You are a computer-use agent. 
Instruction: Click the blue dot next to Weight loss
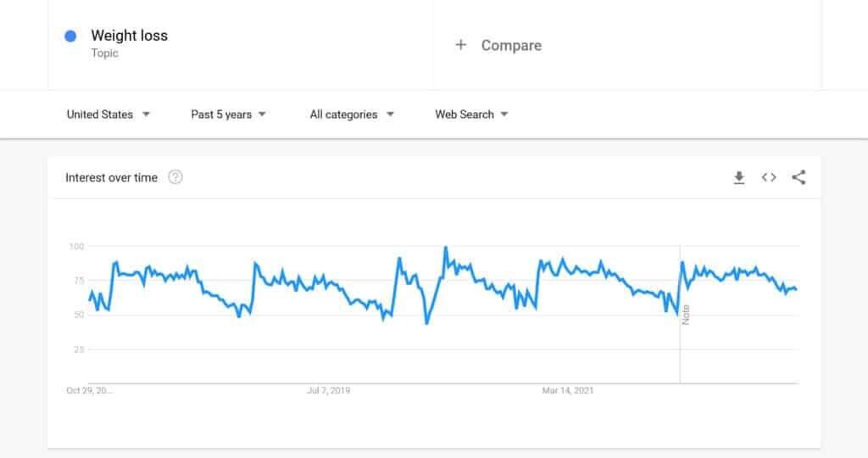click(x=71, y=36)
